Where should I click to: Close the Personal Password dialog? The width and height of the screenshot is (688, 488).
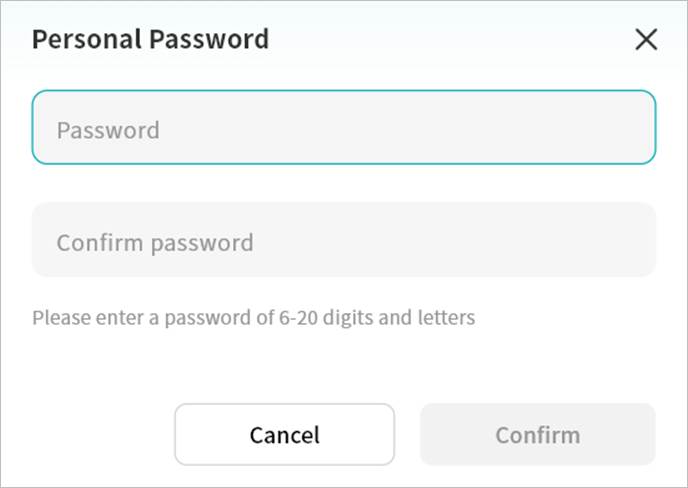coord(646,40)
